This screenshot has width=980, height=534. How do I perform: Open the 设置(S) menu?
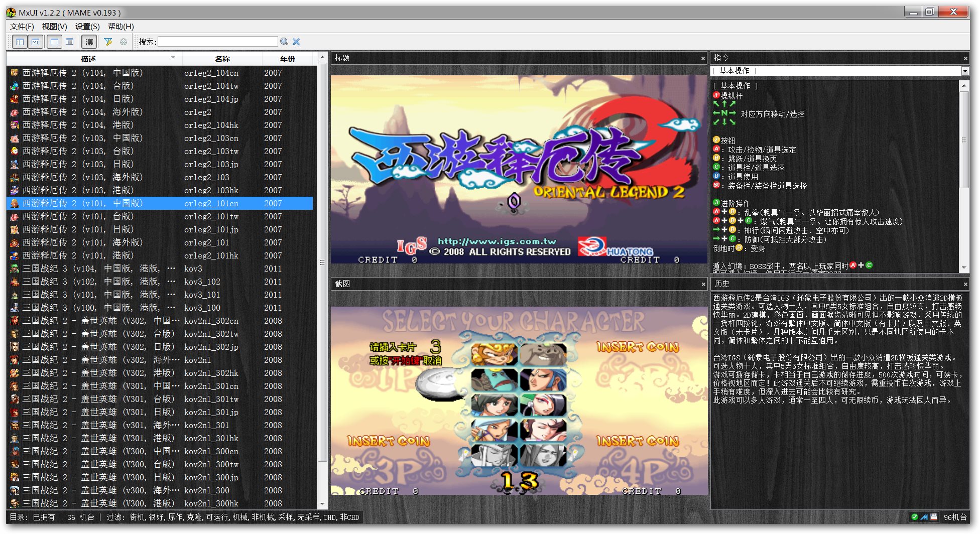pyautogui.click(x=87, y=27)
